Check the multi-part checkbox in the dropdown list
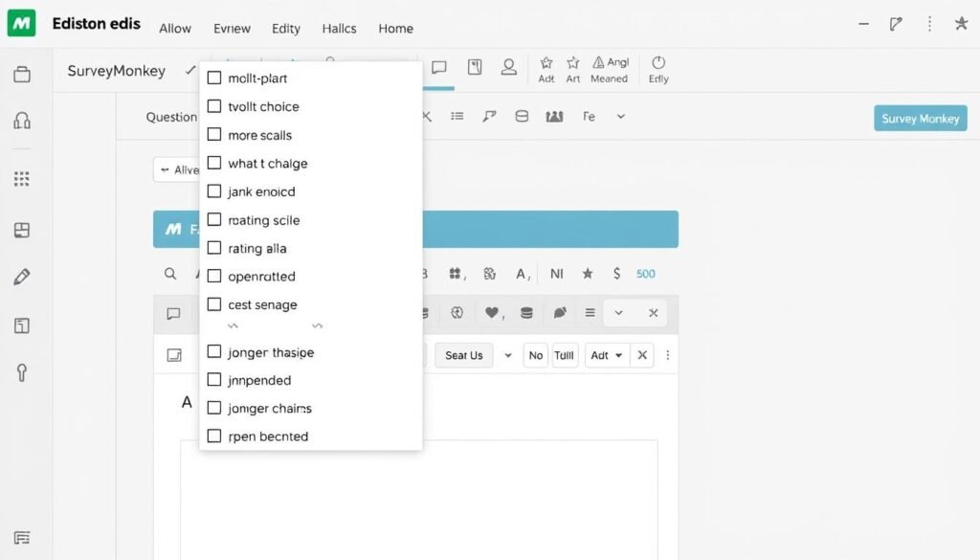The height and width of the screenshot is (560, 980). pos(213,78)
